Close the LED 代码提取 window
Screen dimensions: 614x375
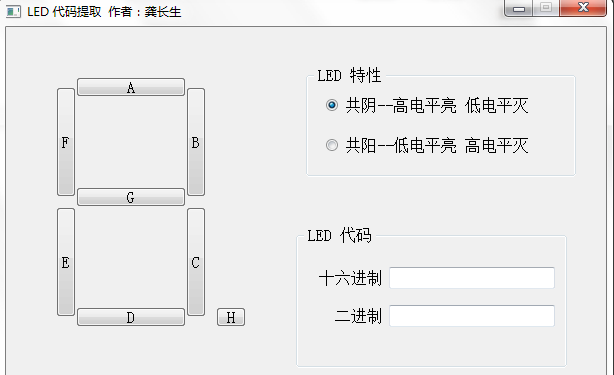583,8
